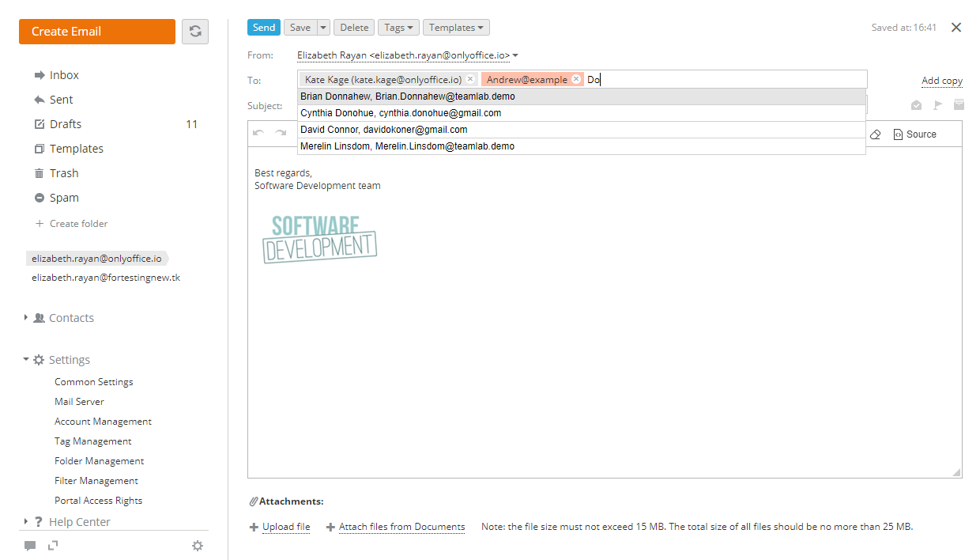Open the gear settings icon at bottom
Screen dimensions: 980x560
click(198, 546)
